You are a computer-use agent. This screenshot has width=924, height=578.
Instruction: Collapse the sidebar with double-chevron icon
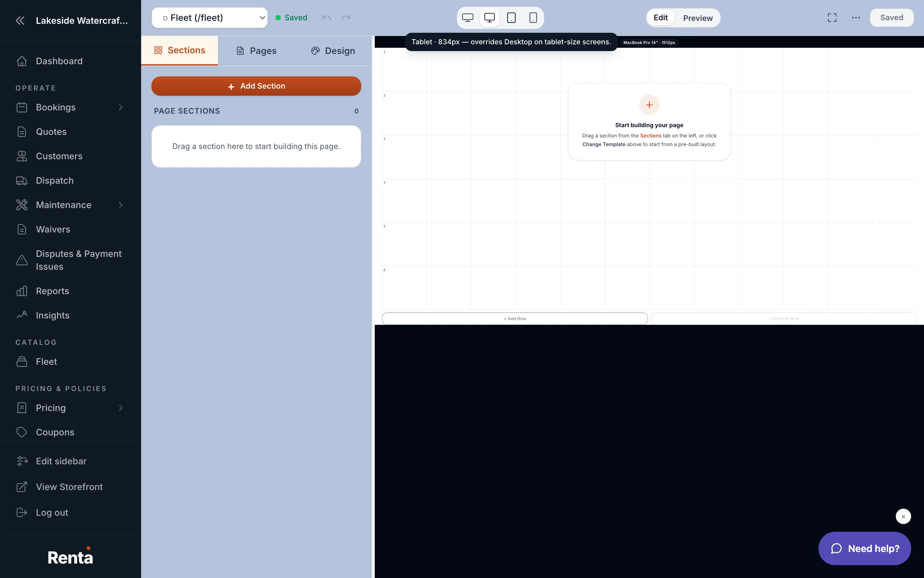click(20, 20)
